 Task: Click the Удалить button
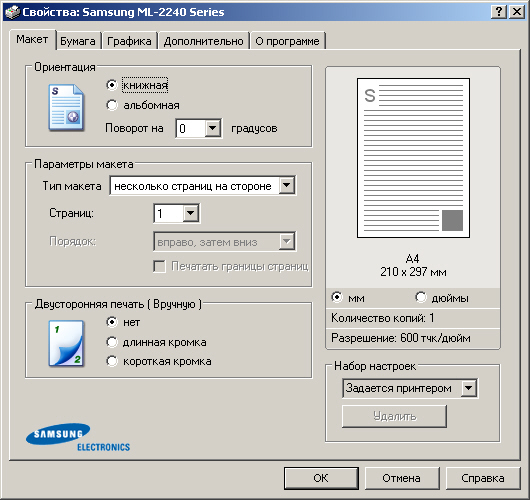pos(394,416)
